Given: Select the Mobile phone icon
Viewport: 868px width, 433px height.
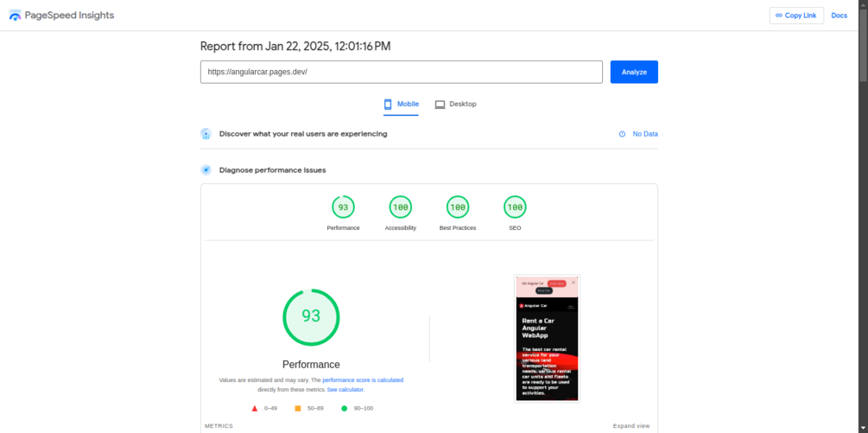Looking at the screenshot, I should pos(388,104).
